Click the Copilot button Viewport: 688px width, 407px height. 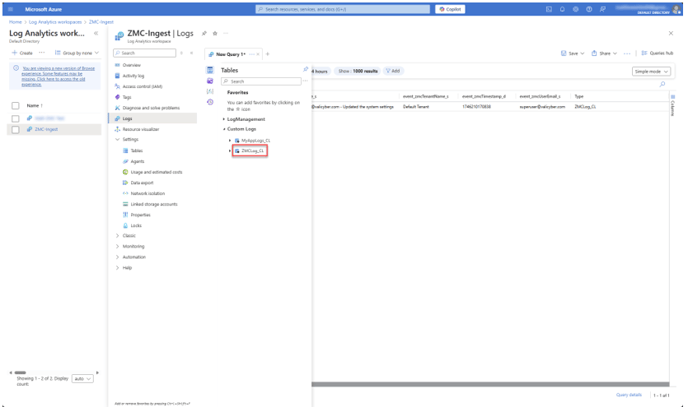[450, 9]
